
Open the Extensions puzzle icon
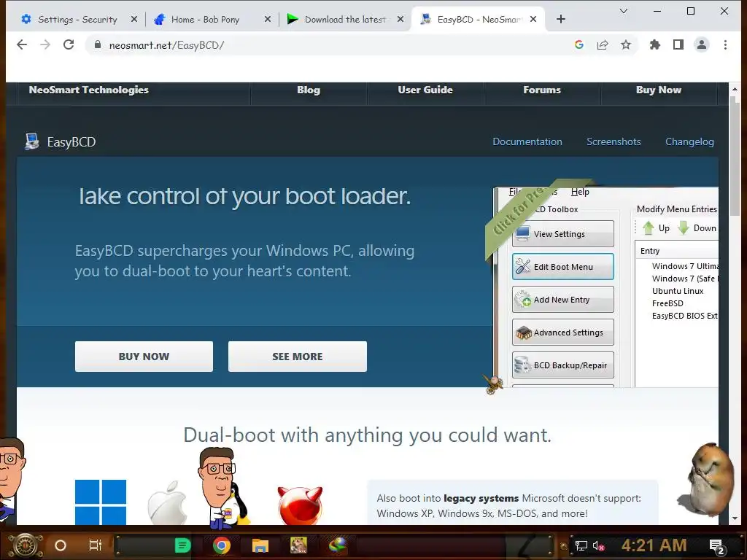click(655, 44)
